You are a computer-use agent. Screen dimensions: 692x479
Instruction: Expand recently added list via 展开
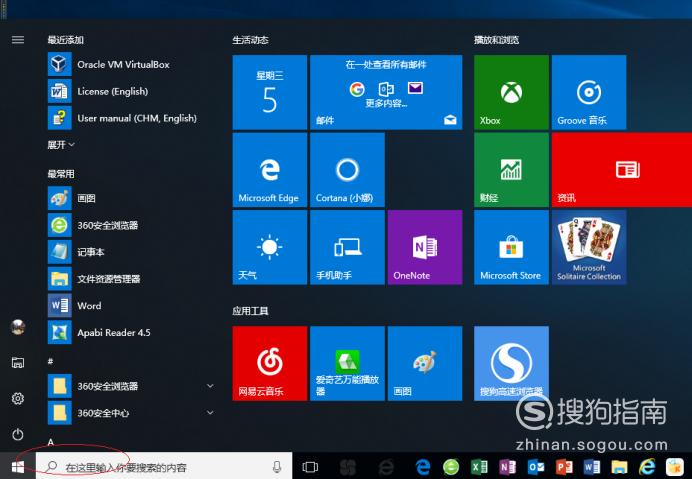click(61, 145)
